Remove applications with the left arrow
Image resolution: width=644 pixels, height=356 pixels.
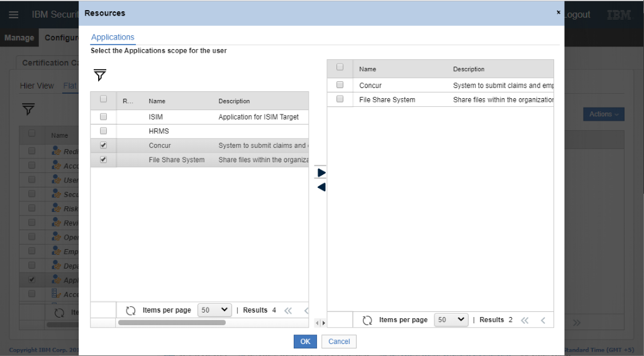pos(321,187)
